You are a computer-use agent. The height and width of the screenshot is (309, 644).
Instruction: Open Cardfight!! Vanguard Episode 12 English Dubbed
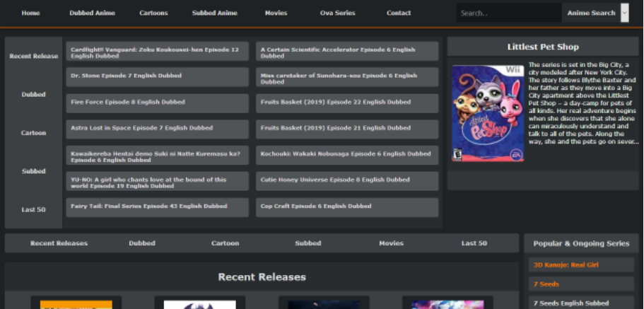[158, 51]
